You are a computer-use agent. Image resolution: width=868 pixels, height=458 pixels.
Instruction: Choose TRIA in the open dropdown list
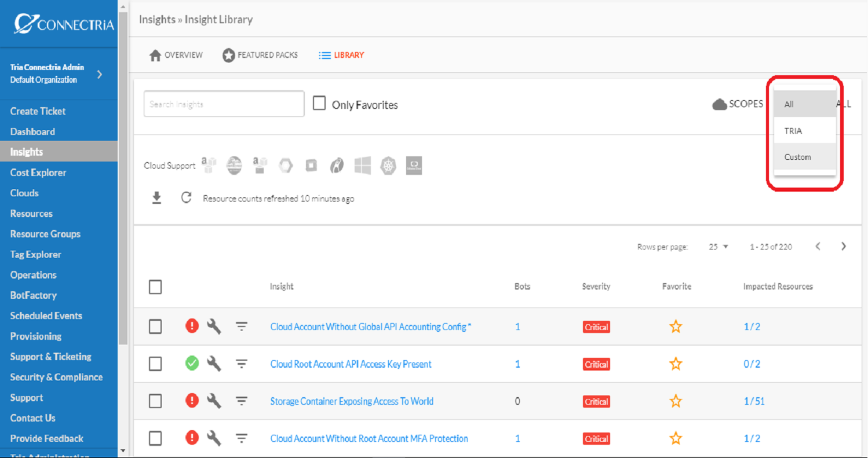tap(805, 131)
